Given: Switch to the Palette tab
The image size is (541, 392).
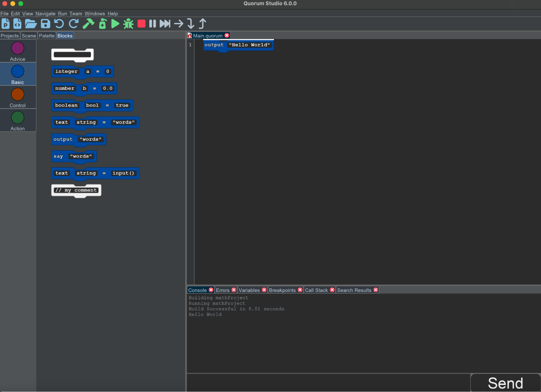Looking at the screenshot, I should (47, 36).
